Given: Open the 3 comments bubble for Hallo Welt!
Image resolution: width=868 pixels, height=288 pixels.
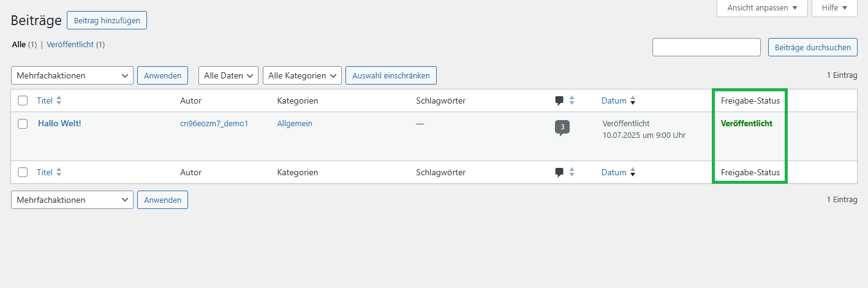Looking at the screenshot, I should tap(562, 127).
